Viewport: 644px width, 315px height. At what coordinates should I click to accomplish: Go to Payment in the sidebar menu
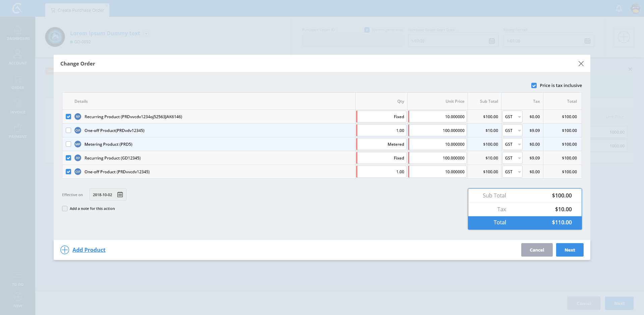click(x=18, y=131)
